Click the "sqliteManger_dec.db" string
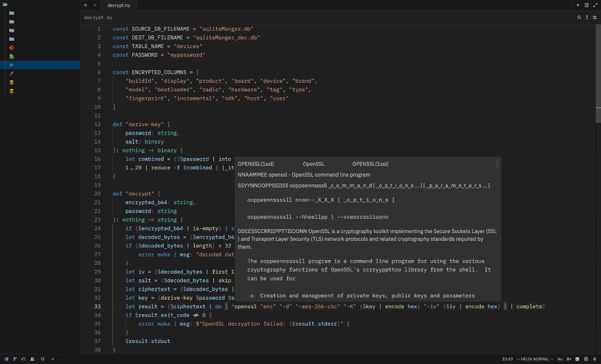This screenshot has height=364, width=601. click(226, 38)
